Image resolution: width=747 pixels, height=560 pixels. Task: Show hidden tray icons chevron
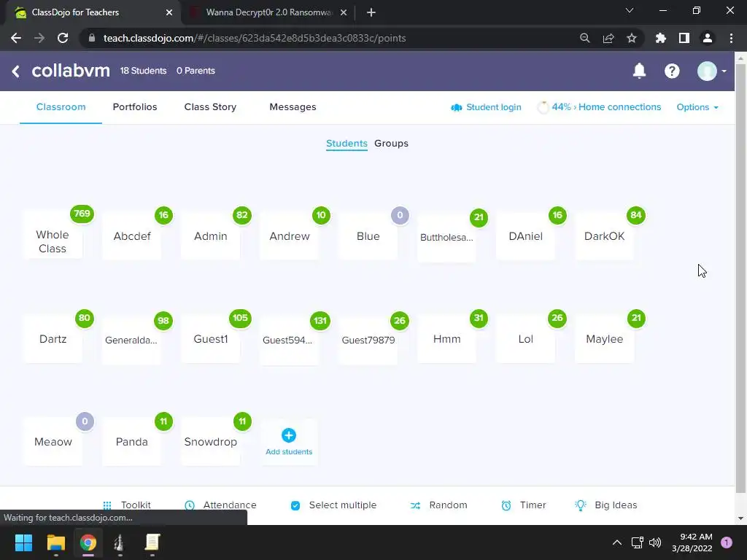(616, 542)
